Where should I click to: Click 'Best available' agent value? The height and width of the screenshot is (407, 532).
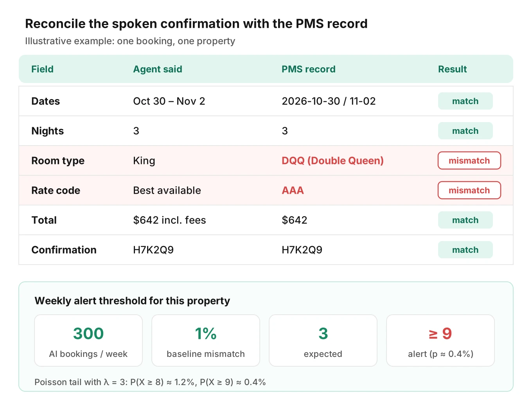(x=167, y=190)
